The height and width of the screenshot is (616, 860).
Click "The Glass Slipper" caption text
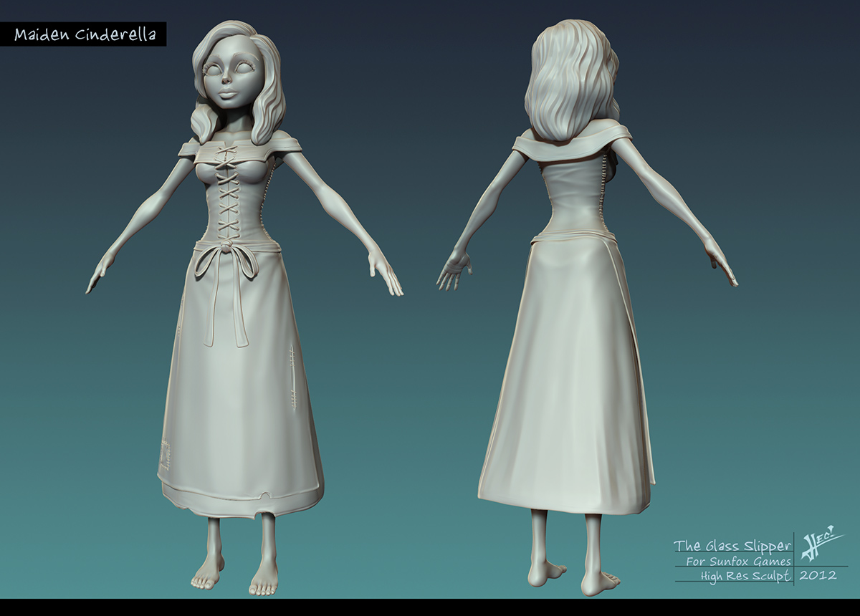732,546
